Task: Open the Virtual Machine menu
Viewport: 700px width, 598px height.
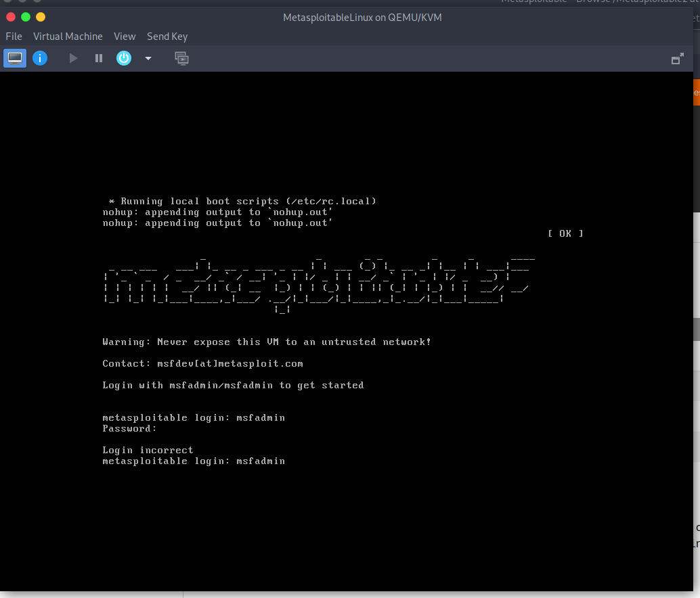Action: tap(68, 37)
